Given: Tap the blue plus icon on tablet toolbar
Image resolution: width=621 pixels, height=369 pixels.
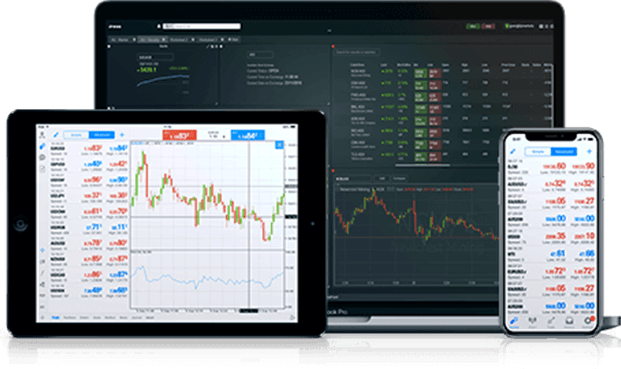Looking at the screenshot, I should pyautogui.click(x=122, y=135).
